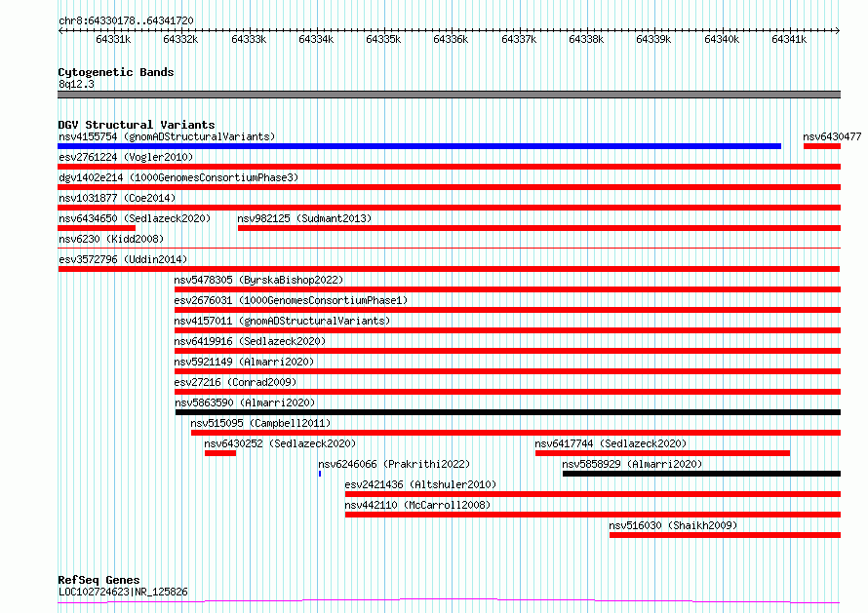Open esv27216 (Conrad2009) variant
Image resolution: width=868 pixels, height=613 pixels.
click(x=235, y=382)
